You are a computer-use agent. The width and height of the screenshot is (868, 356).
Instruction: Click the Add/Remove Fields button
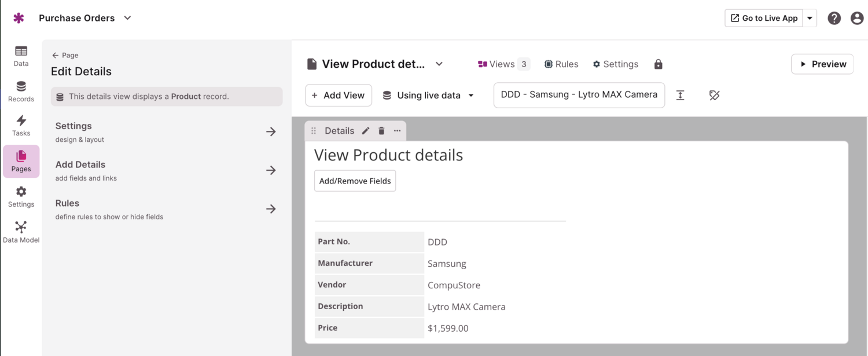click(355, 181)
